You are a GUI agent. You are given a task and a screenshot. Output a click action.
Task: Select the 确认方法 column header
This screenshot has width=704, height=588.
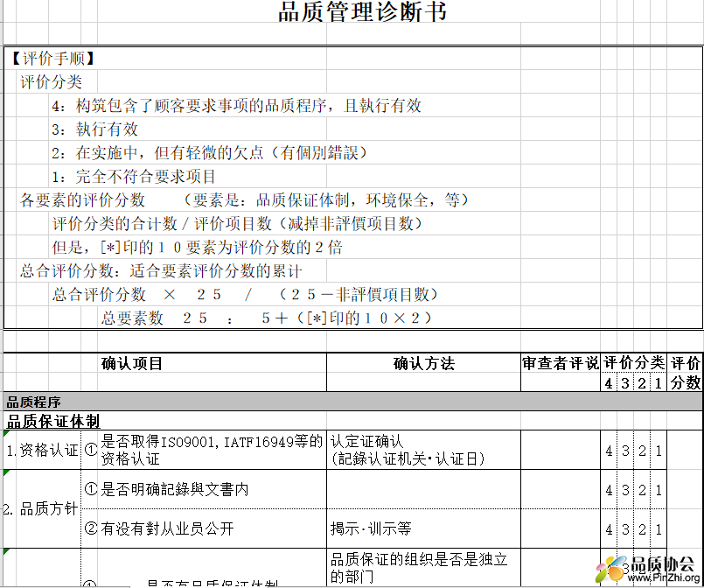coord(424,363)
